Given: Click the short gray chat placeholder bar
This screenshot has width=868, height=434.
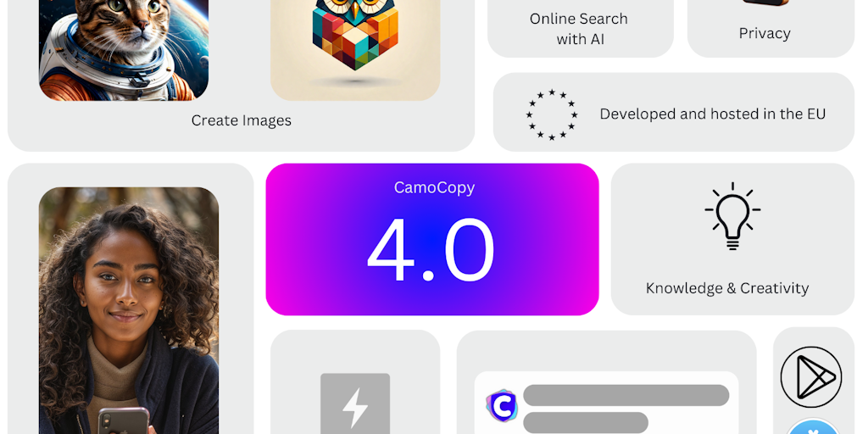Looking at the screenshot, I should tap(586, 422).
